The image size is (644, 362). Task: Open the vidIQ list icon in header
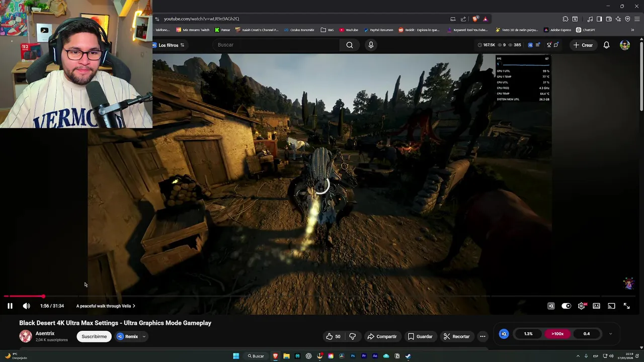tap(537, 45)
